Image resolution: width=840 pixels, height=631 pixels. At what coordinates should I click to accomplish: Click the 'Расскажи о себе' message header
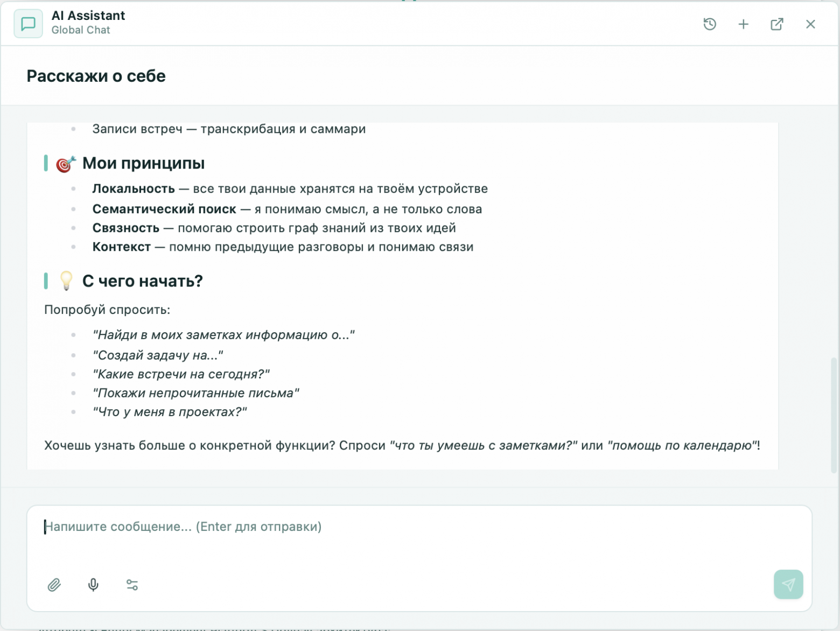click(96, 76)
